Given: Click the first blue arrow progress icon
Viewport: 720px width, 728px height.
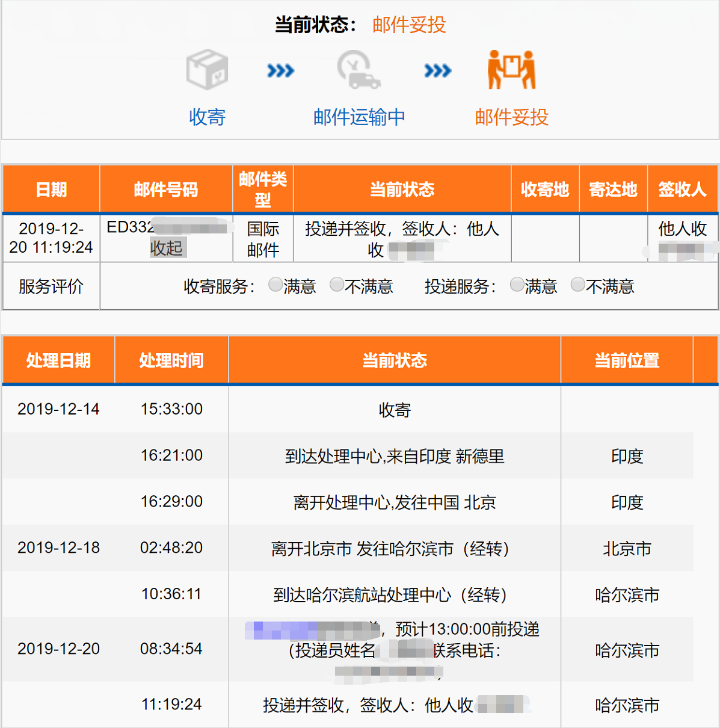Looking at the screenshot, I should click(280, 69).
